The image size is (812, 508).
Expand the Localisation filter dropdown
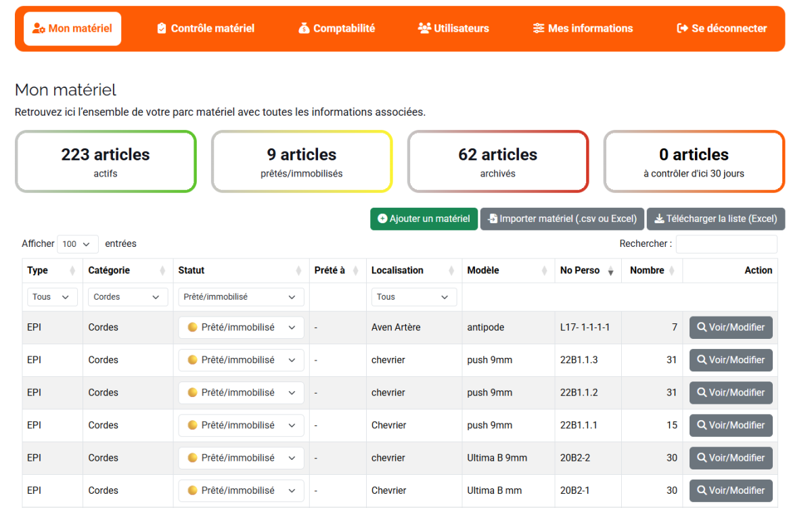click(413, 297)
